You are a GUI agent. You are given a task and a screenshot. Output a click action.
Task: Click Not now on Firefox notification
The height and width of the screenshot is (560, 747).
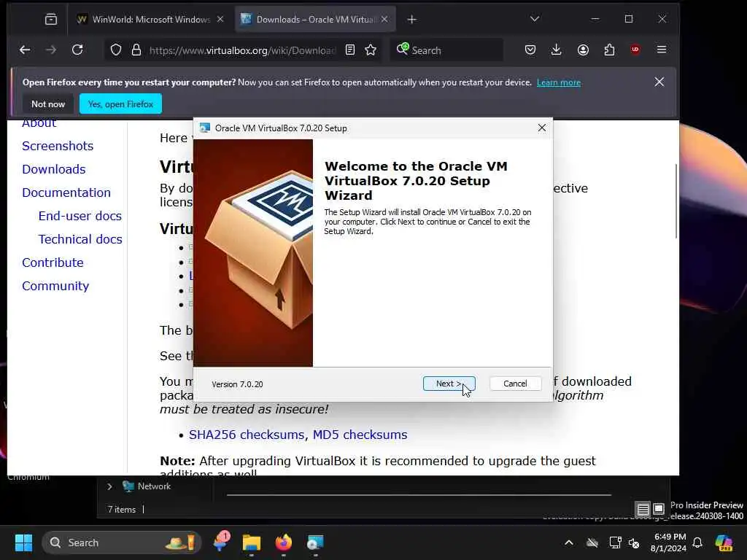click(x=48, y=104)
